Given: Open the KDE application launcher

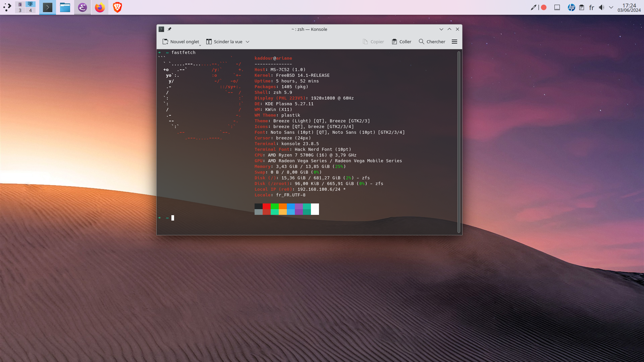Looking at the screenshot, I should [7, 7].
